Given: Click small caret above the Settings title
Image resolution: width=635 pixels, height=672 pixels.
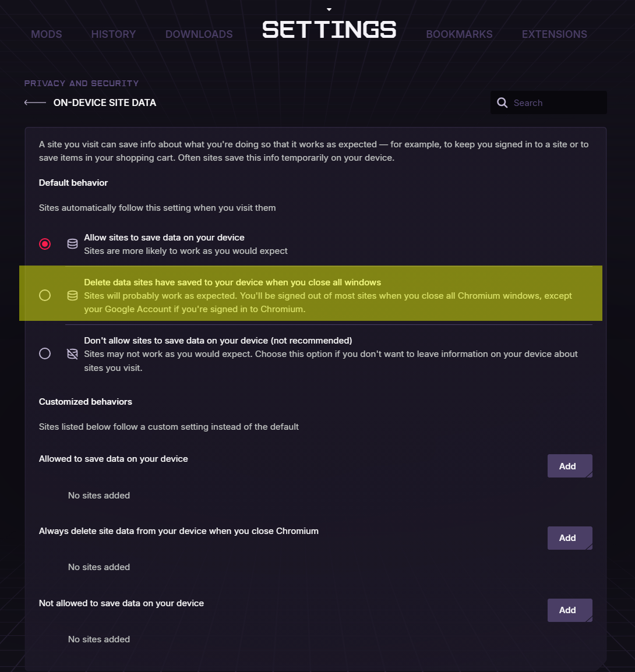Looking at the screenshot, I should tap(329, 9).
